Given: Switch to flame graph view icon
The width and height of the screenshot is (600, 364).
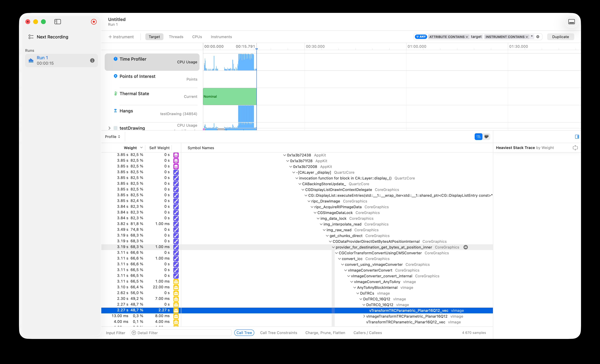Looking at the screenshot, I should click(x=487, y=137).
